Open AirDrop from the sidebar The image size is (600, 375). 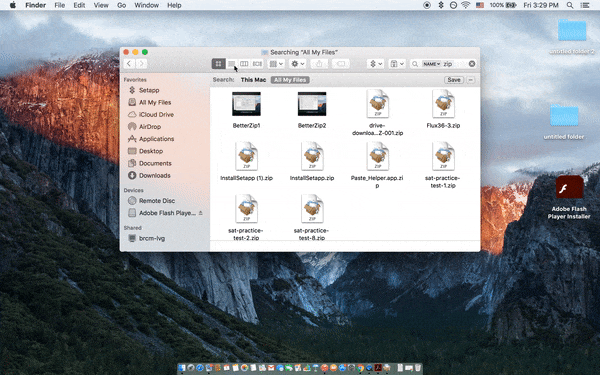[x=149, y=127]
